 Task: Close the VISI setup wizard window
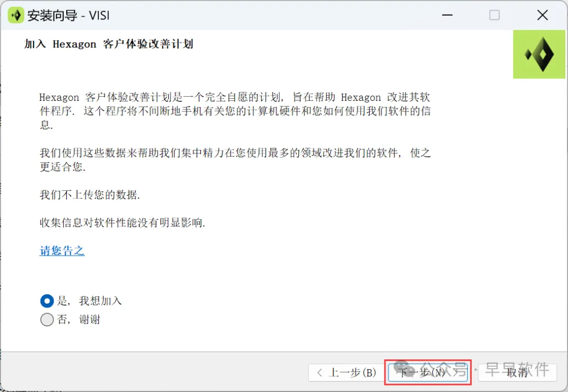pos(542,15)
